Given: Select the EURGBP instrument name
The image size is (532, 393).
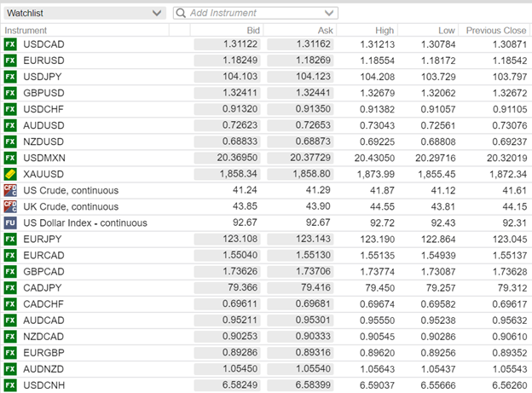Looking at the screenshot, I should [44, 352].
